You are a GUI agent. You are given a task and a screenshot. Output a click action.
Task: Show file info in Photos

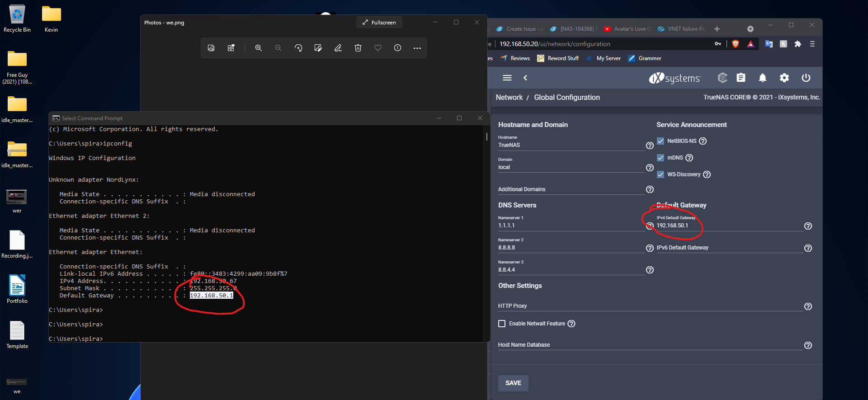398,48
